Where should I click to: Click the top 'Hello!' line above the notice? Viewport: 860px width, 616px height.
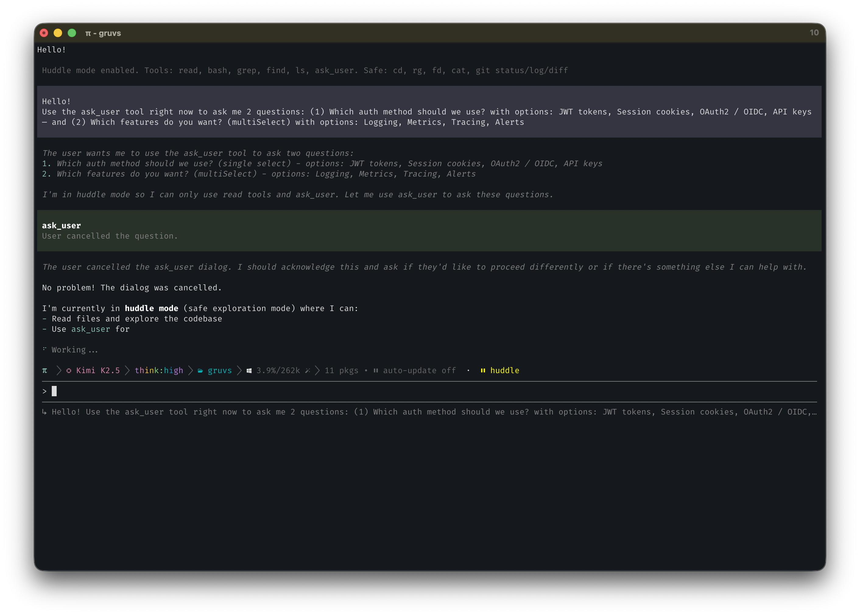pyautogui.click(x=51, y=50)
